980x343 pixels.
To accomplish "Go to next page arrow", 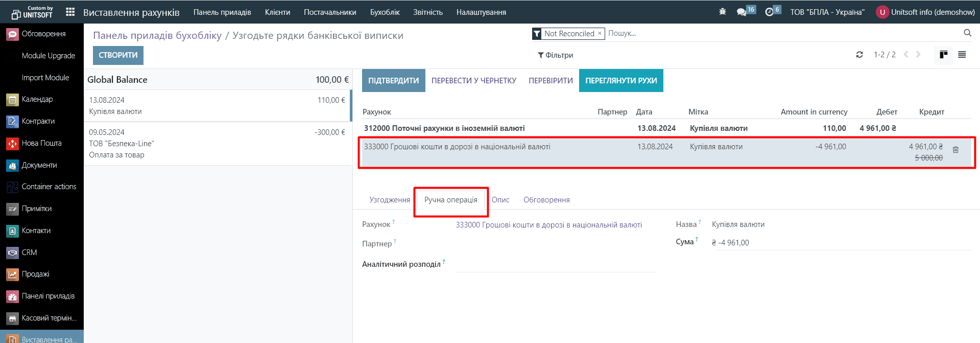I will [918, 55].
